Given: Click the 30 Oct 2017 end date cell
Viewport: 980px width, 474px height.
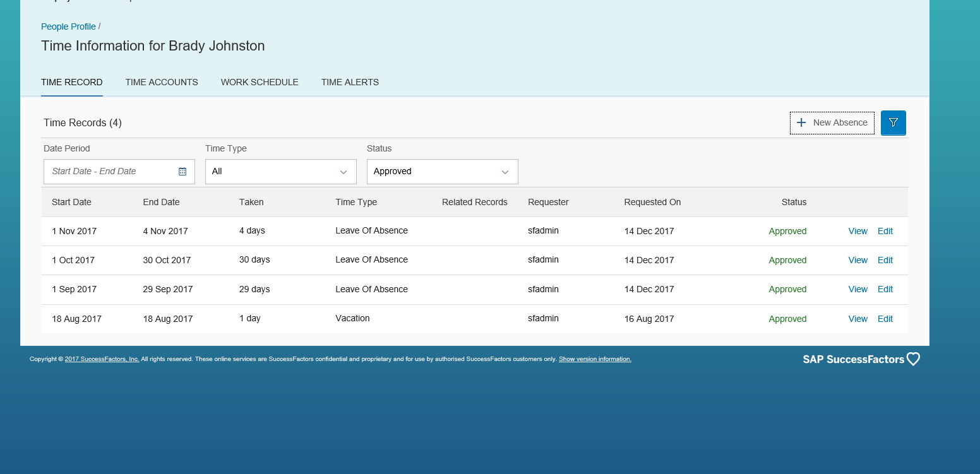Looking at the screenshot, I should tap(167, 260).
